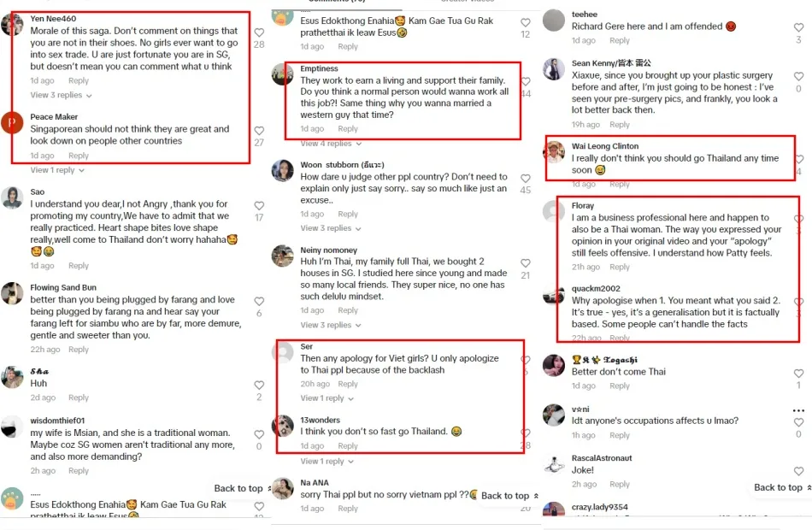Like Sao's comment with the heart icon
This screenshot has width=812, height=530.
tap(259, 205)
